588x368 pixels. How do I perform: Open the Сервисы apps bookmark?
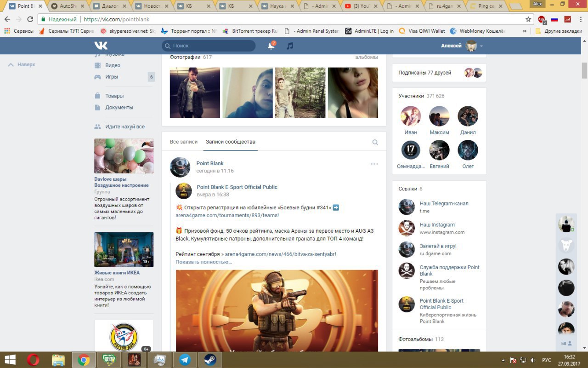(x=19, y=31)
